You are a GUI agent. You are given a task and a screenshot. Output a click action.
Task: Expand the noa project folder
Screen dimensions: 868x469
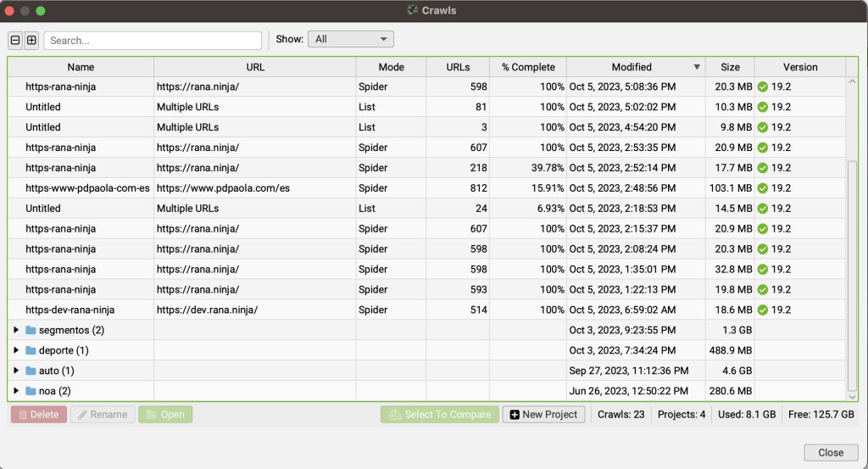pyautogui.click(x=16, y=391)
